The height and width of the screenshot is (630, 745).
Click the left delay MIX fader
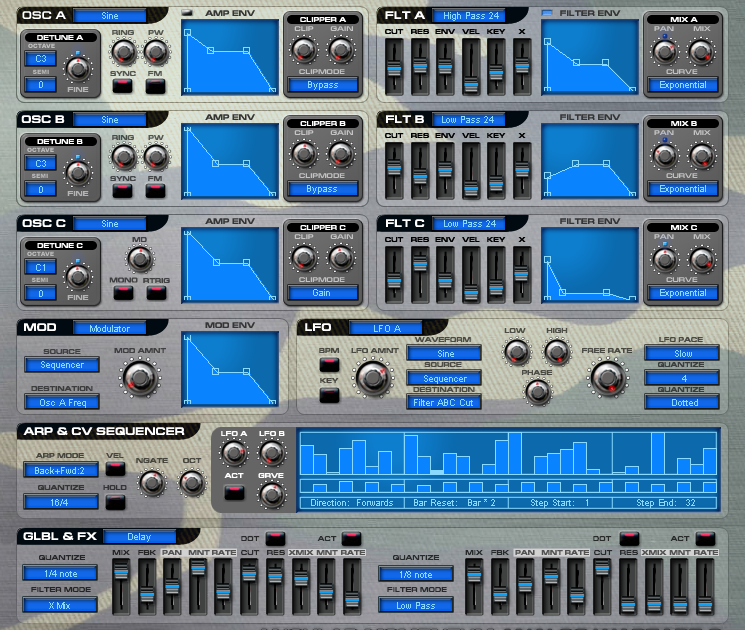tap(121, 587)
